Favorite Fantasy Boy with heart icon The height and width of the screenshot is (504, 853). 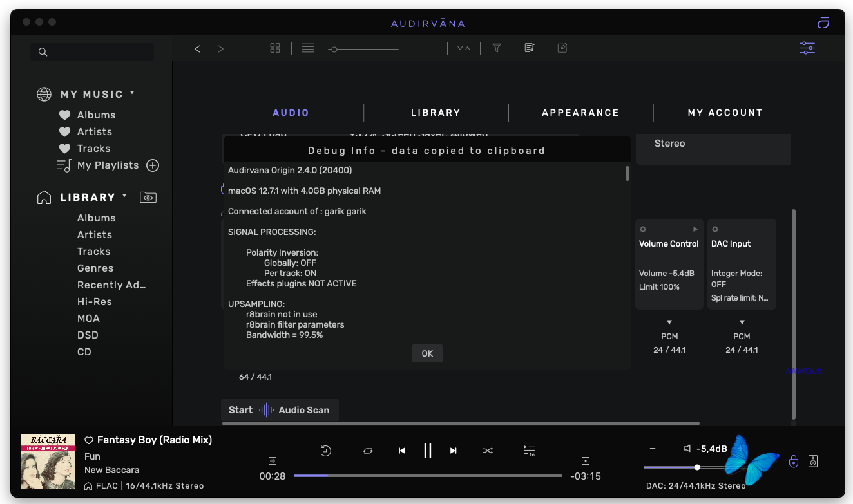[x=89, y=440]
